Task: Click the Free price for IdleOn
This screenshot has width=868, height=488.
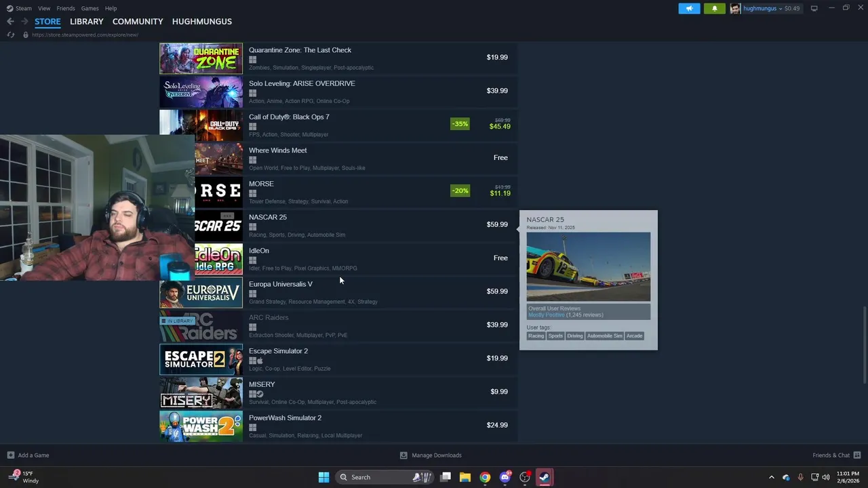Action: [500, 258]
